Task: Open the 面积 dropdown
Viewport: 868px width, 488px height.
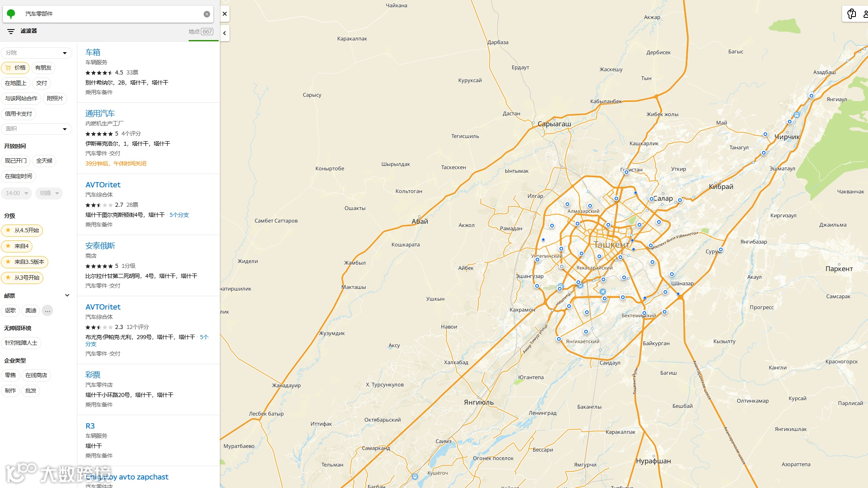Action: 36,129
